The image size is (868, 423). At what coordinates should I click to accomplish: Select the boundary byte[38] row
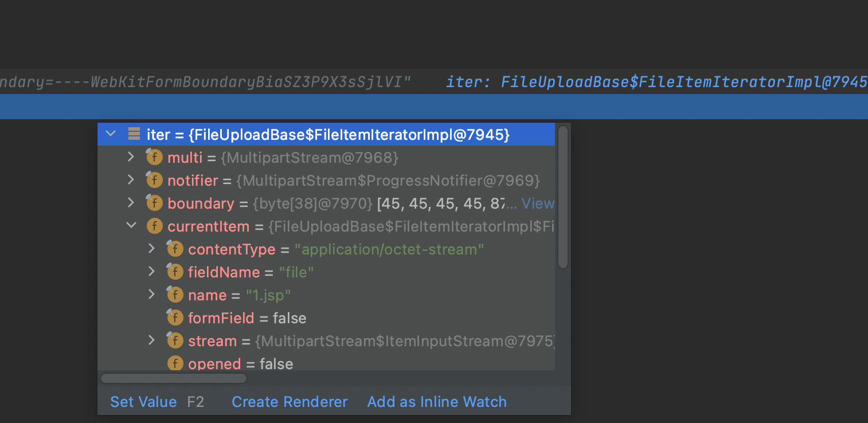[326, 203]
